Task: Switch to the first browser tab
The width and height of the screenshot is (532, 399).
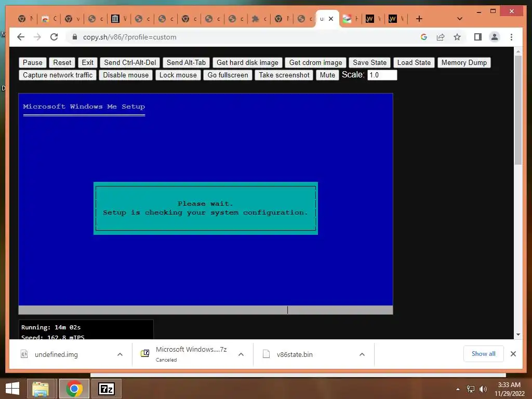Action: [26, 19]
